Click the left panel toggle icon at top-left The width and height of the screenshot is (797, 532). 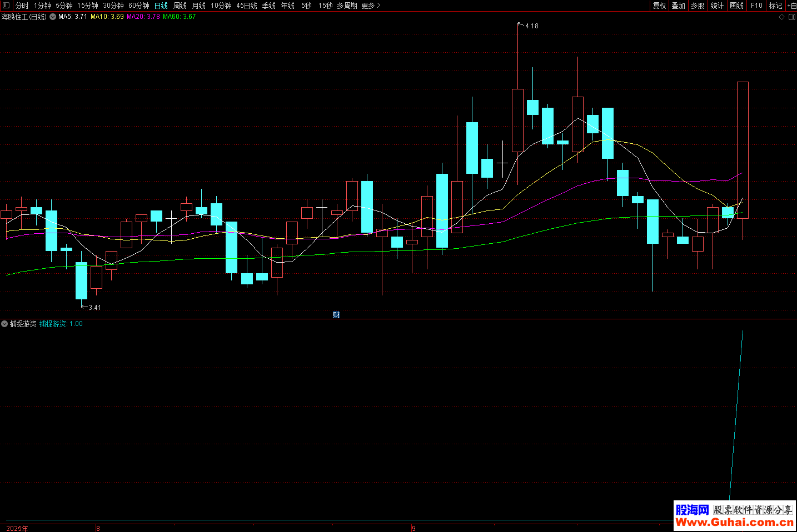click(x=6, y=6)
